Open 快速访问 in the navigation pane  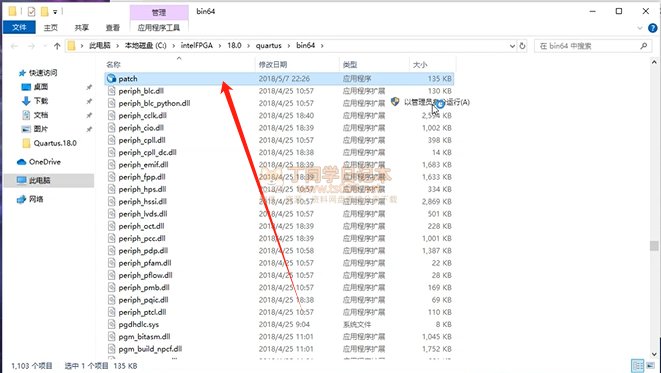(42, 72)
